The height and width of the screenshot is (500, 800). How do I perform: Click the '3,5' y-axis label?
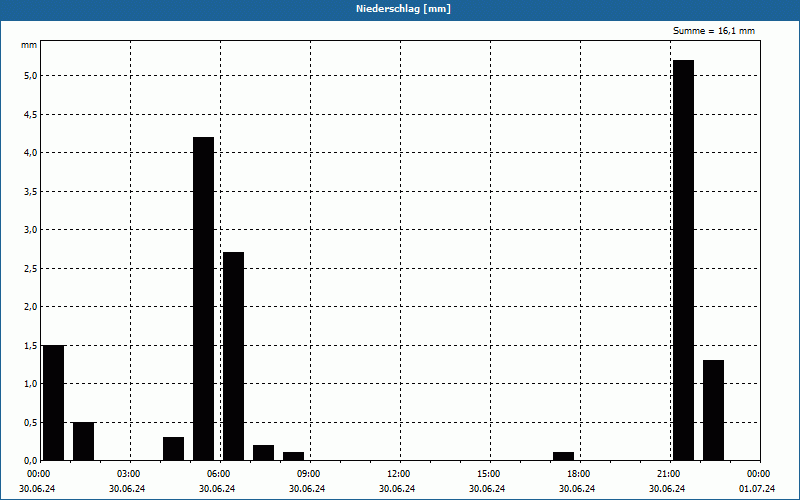click(31, 191)
